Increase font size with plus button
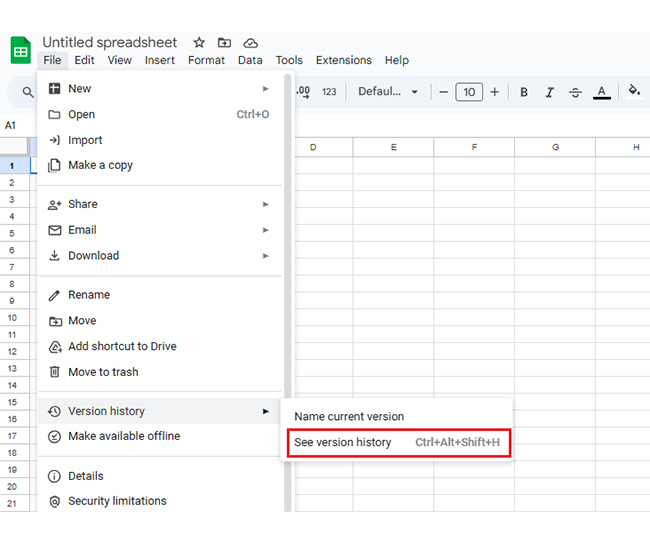This screenshot has height=543, width=650. [494, 92]
